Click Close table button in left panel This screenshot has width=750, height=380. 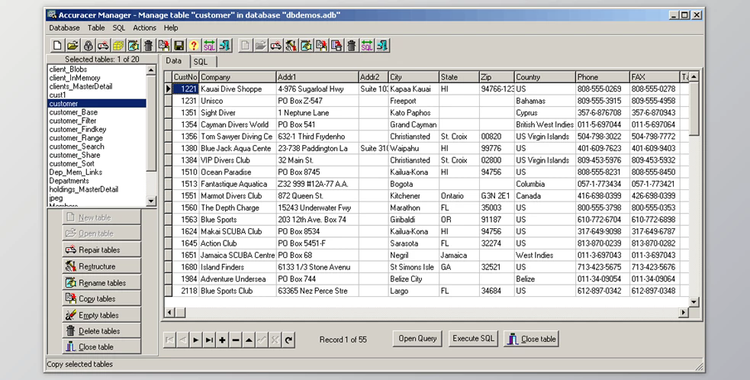(101, 346)
